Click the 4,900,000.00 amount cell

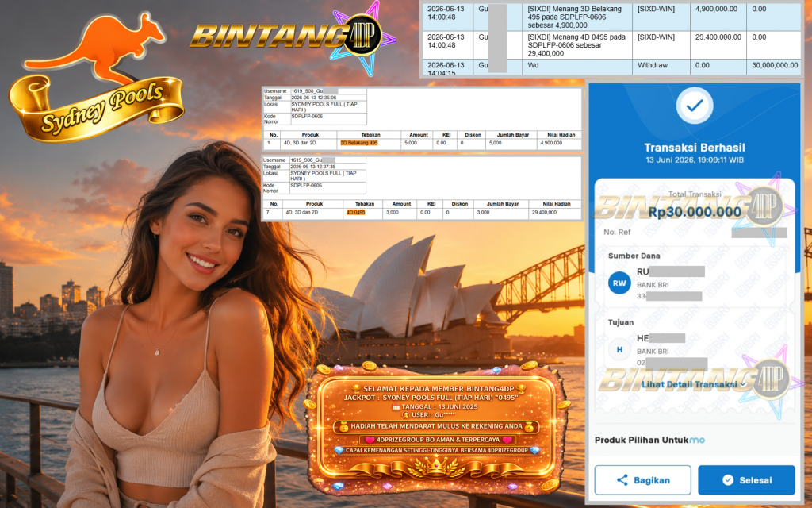[x=718, y=17]
